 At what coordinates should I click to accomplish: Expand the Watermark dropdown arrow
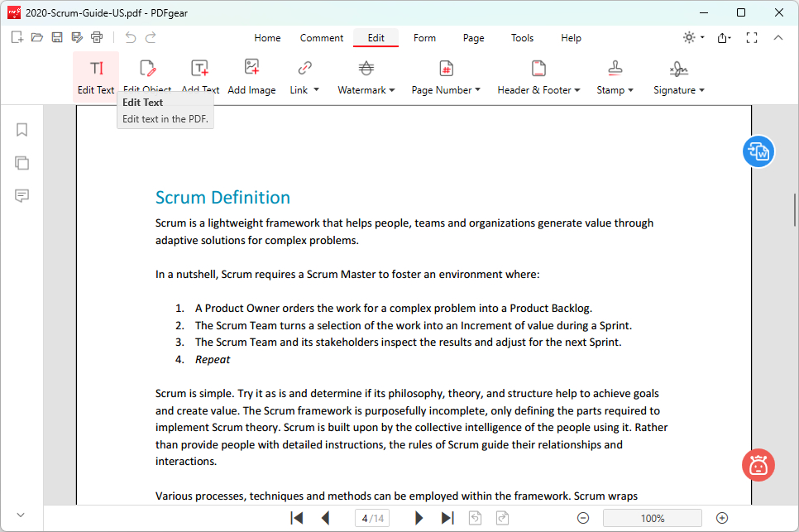392,90
